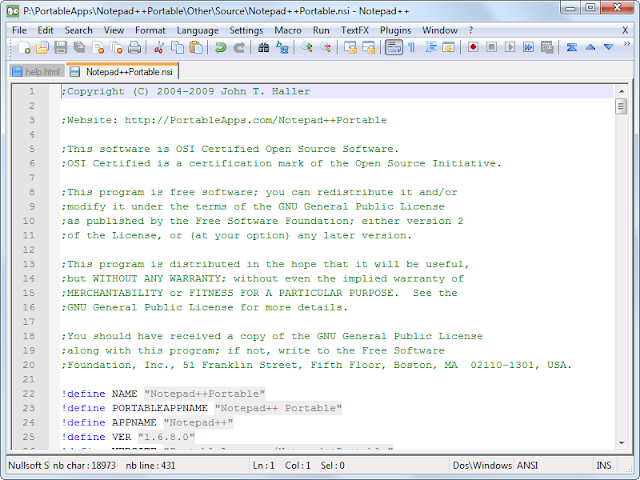Click Run Macro Multiple Times icon
The width and height of the screenshot is (640, 480).
pos(529,47)
